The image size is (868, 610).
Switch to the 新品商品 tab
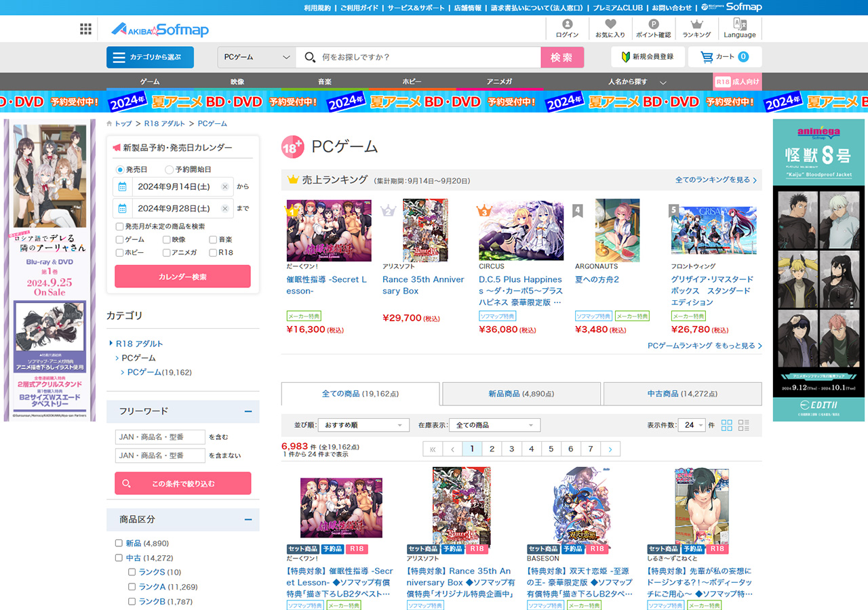521,394
